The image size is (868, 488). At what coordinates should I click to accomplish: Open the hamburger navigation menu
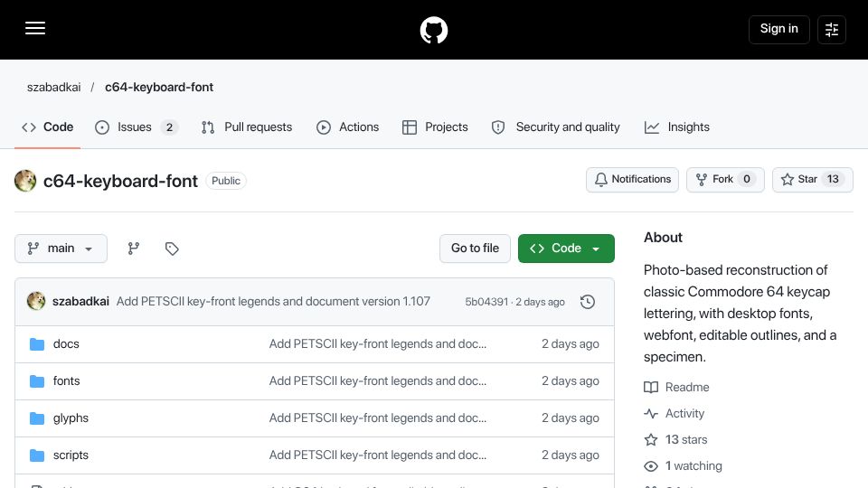pyautogui.click(x=35, y=28)
